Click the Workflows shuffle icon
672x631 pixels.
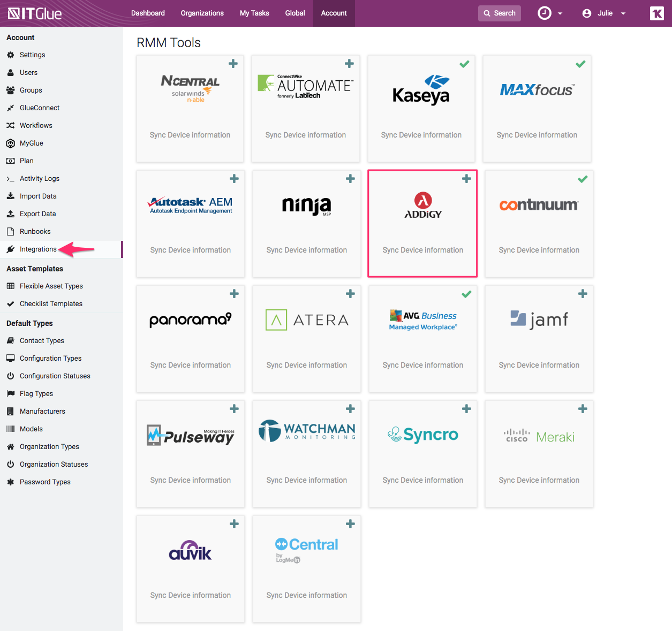click(x=10, y=126)
